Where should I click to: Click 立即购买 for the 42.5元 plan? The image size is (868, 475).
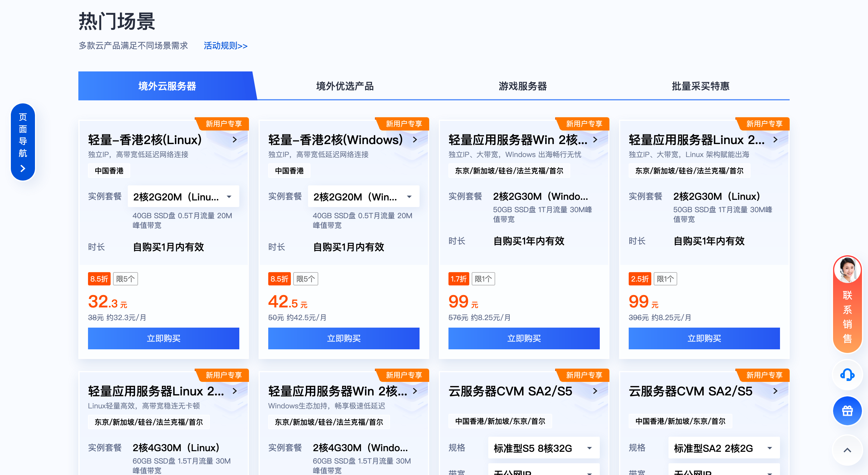[344, 338]
